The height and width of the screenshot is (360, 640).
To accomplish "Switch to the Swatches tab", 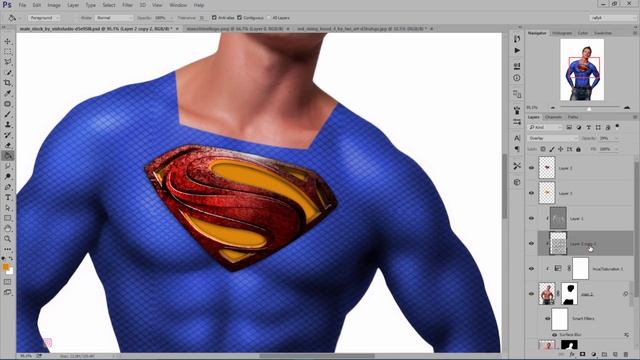I will (603, 33).
